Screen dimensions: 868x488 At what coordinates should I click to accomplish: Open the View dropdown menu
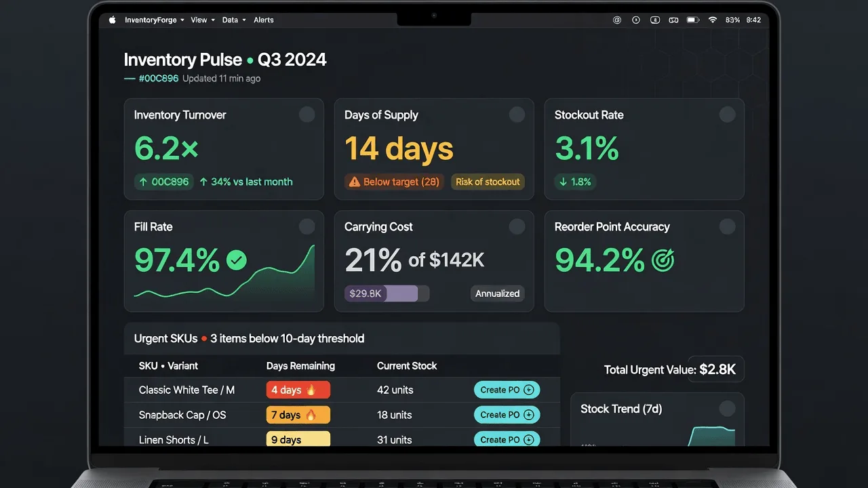click(x=203, y=20)
